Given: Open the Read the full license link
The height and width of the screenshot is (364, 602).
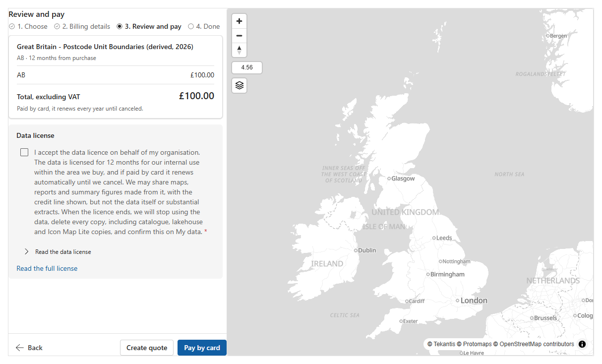Looking at the screenshot, I should coord(47,268).
